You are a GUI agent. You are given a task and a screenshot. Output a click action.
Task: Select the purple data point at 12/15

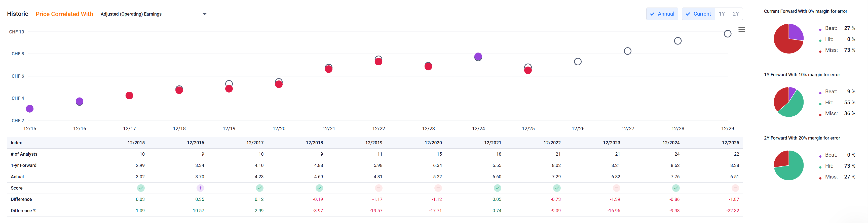click(x=30, y=109)
